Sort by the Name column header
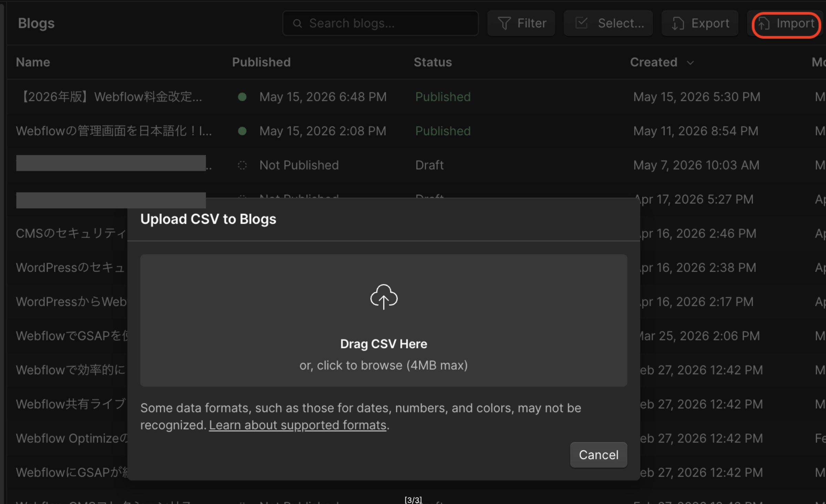This screenshot has height=504, width=826. tap(33, 62)
